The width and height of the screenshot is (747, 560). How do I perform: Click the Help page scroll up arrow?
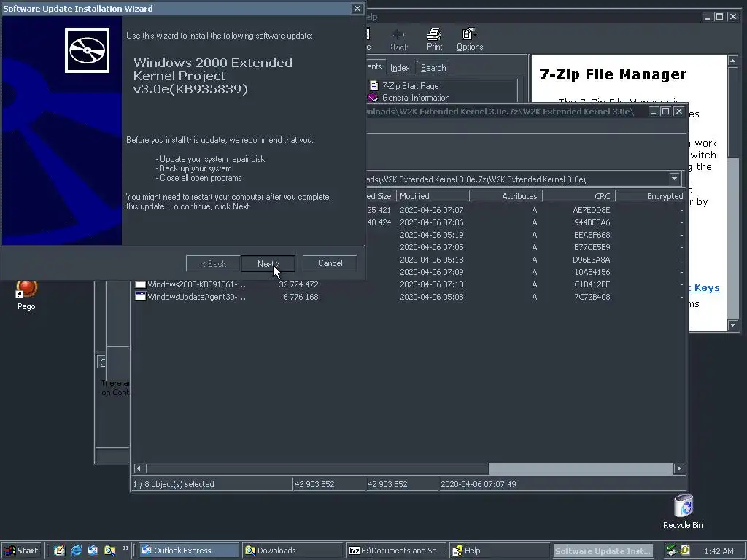732,61
